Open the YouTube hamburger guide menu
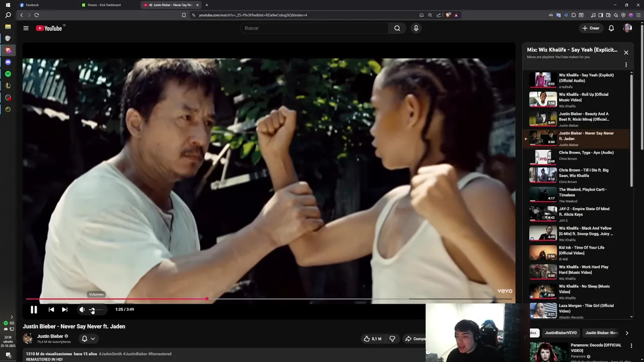The height and width of the screenshot is (362, 644). pos(26,28)
